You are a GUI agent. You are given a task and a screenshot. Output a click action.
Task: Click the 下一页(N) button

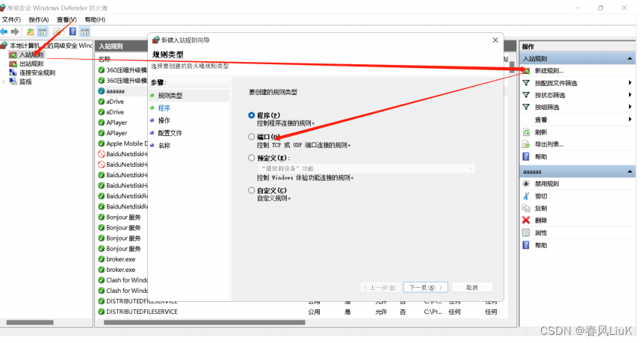(426, 288)
